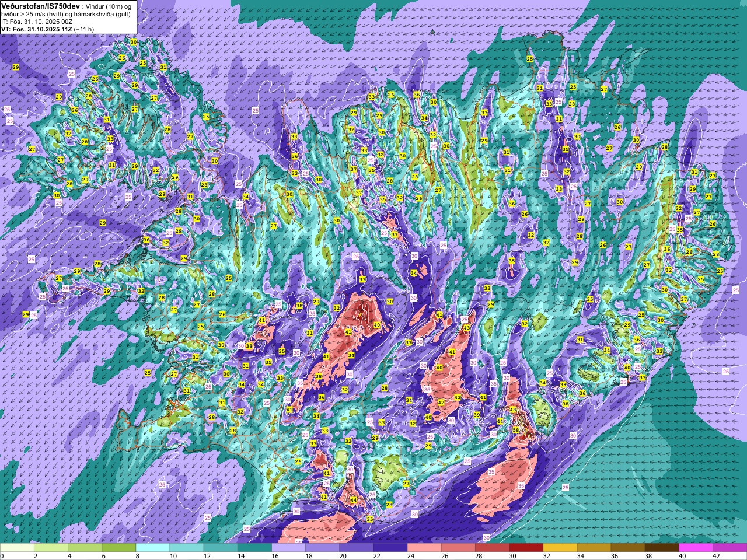
Task: Choose the 30–32 m/s dark red swatch
Action: [x=526, y=548]
